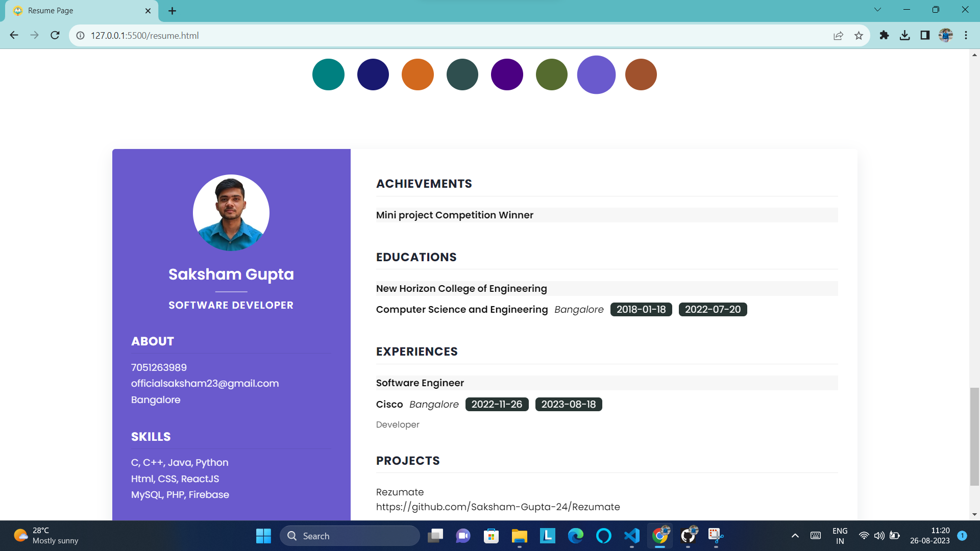Open the side panel icon
980x551 pixels.
click(925, 36)
